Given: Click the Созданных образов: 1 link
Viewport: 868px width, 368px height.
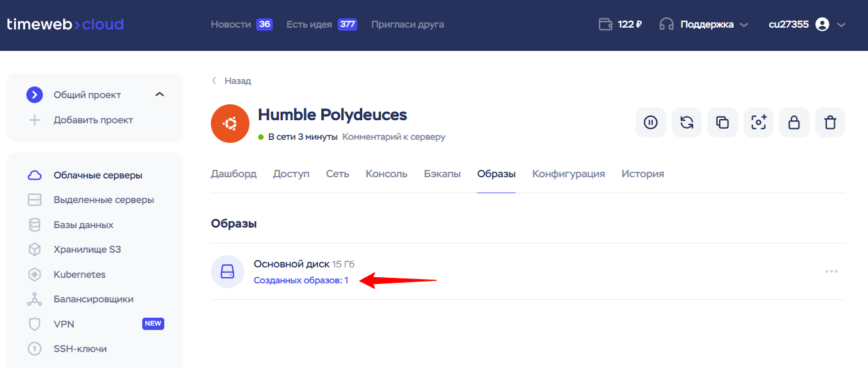Looking at the screenshot, I should pyautogui.click(x=301, y=280).
